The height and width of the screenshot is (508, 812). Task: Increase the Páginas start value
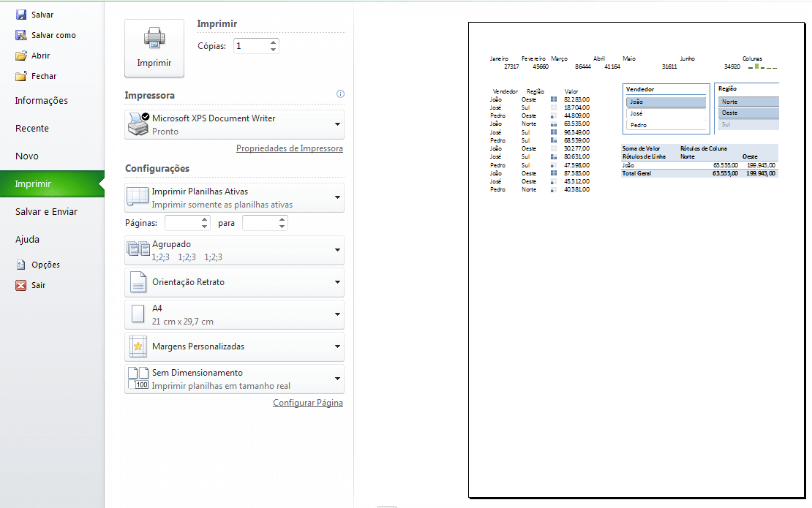tap(205, 219)
